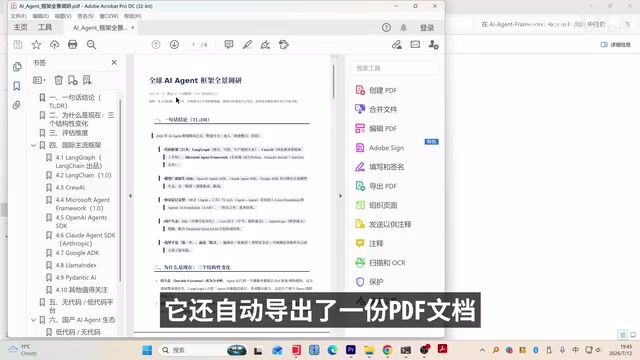Screen dimensions: 640x360
Task: Go to previous page arrow icon
Action: click(156, 44)
